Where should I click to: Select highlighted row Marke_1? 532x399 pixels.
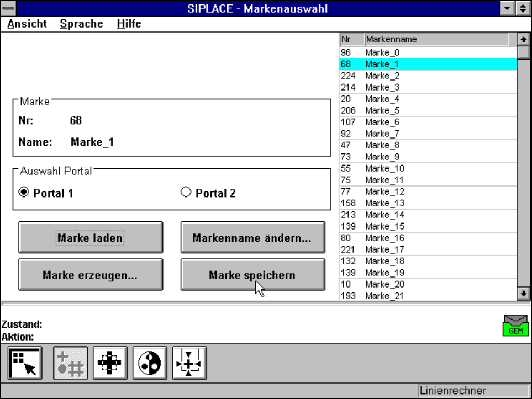pos(428,64)
